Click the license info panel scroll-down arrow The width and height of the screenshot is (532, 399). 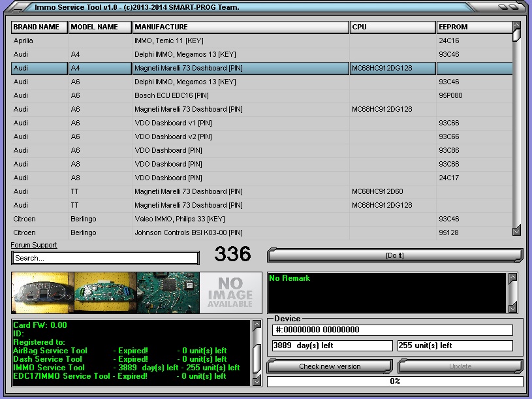[256, 380]
